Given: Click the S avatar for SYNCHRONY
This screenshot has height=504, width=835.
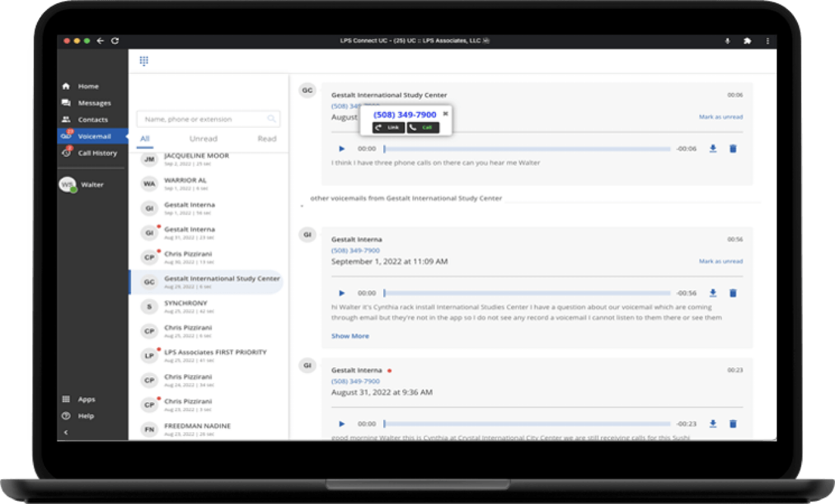Looking at the screenshot, I should tap(149, 307).
